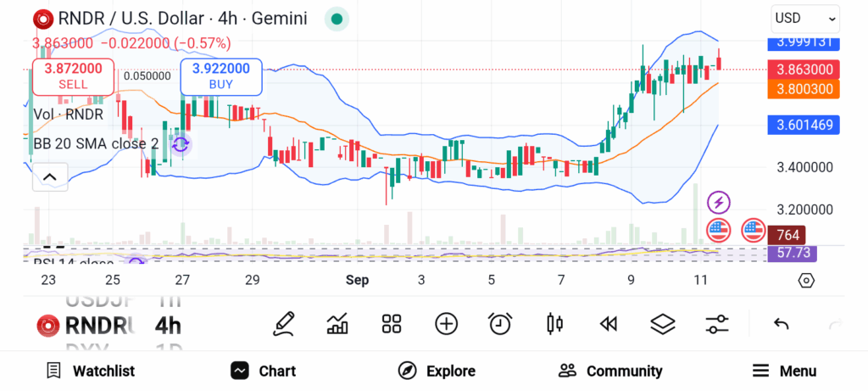Open chart settings sliders icon
Image resolution: width=868 pixels, height=391 pixels.
[x=717, y=323]
